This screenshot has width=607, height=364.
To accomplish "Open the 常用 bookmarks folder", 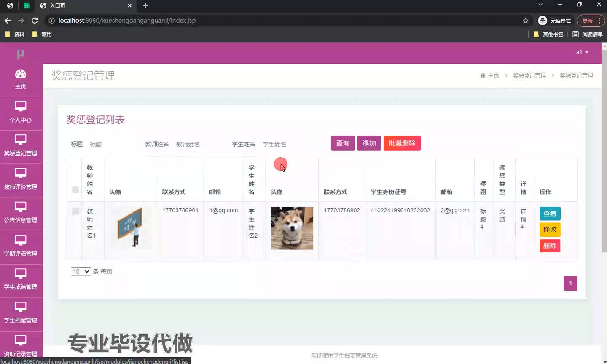I will (x=42, y=34).
